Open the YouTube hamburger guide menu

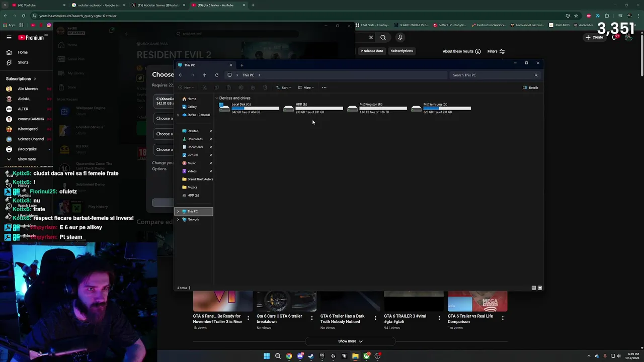9,37
